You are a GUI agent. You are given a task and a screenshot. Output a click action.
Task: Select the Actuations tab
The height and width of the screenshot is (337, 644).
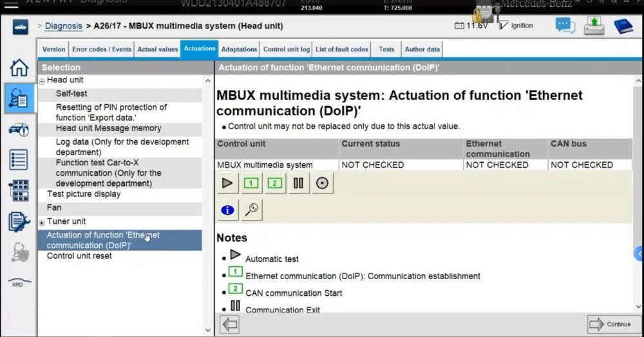tap(200, 49)
